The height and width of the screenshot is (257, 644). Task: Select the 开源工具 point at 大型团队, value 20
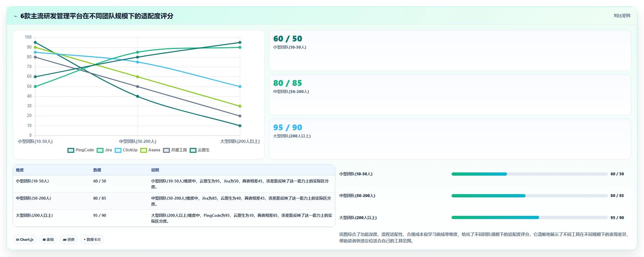240,116
